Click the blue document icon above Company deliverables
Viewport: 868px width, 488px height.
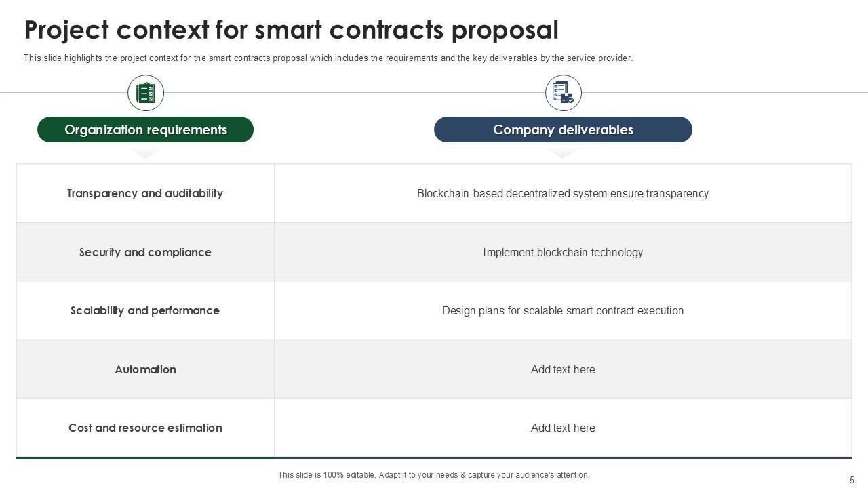click(563, 93)
